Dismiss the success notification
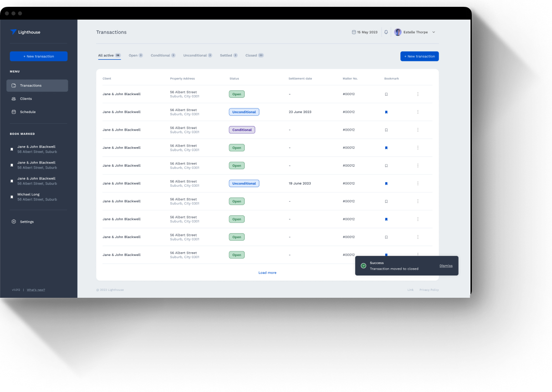Viewport: 552px width, 392px height. [446, 266]
